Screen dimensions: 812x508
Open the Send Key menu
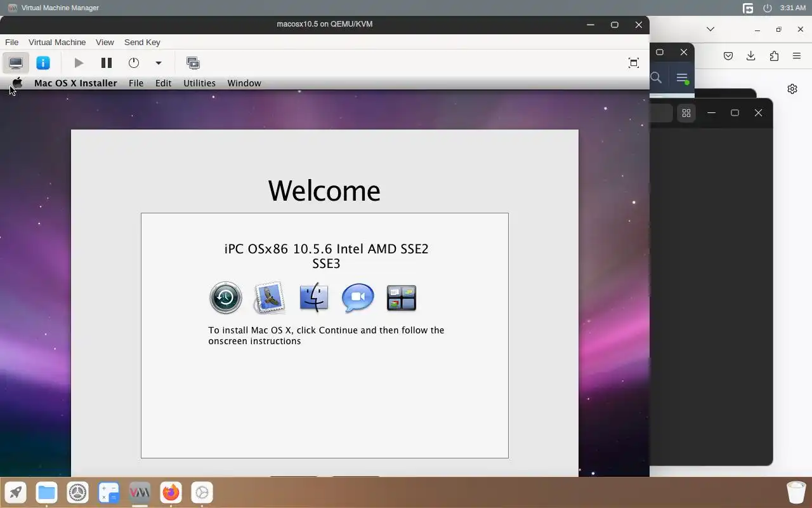(142, 42)
